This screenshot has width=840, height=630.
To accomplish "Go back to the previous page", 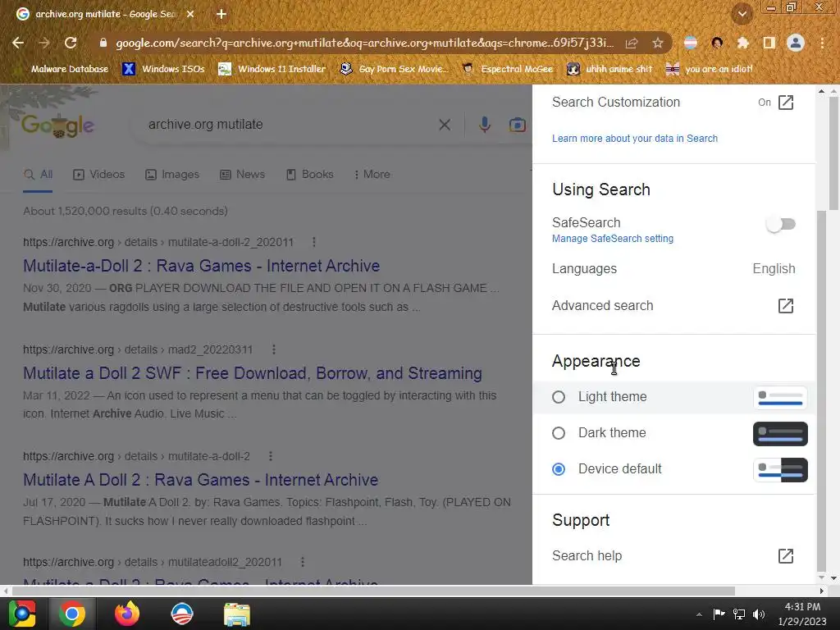I will pyautogui.click(x=18, y=43).
